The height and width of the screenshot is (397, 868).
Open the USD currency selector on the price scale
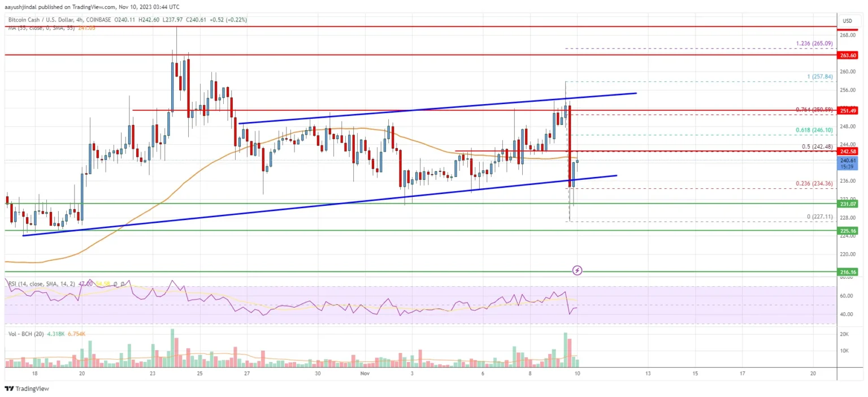[x=847, y=20]
